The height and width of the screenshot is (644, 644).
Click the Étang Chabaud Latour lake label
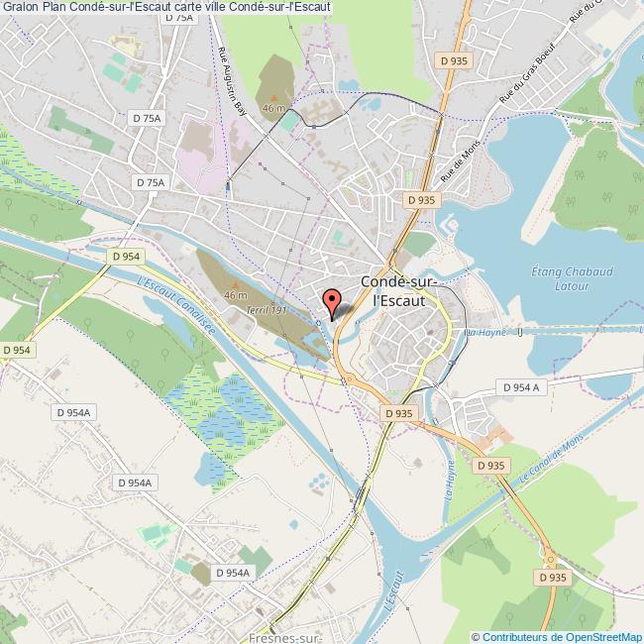[572, 278]
